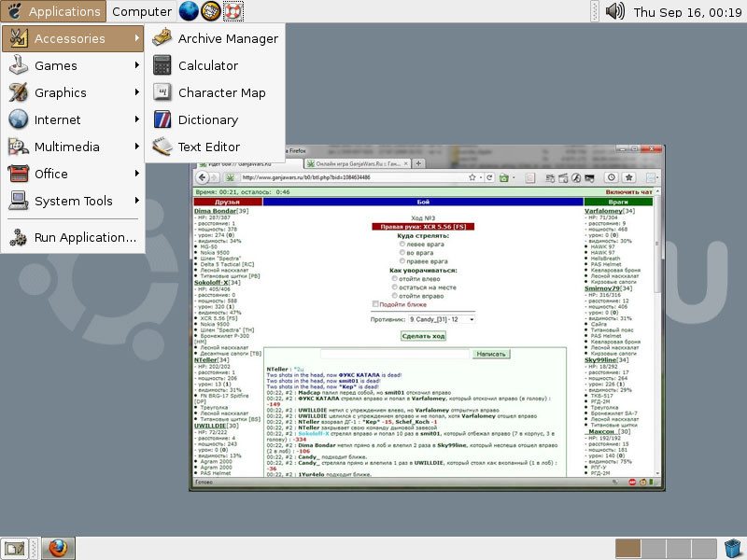747x560 pixels.
Task: Launch Calculator from Accessories
Action: click(x=215, y=65)
